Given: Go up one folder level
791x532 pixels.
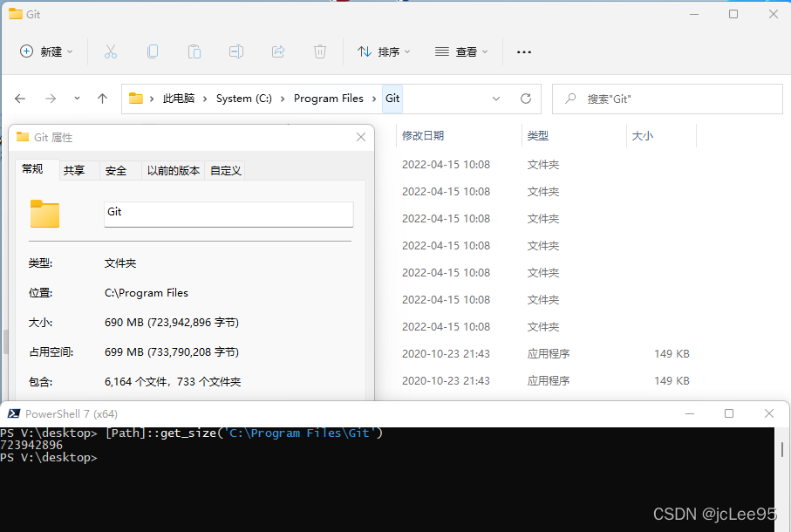Looking at the screenshot, I should click(102, 99).
